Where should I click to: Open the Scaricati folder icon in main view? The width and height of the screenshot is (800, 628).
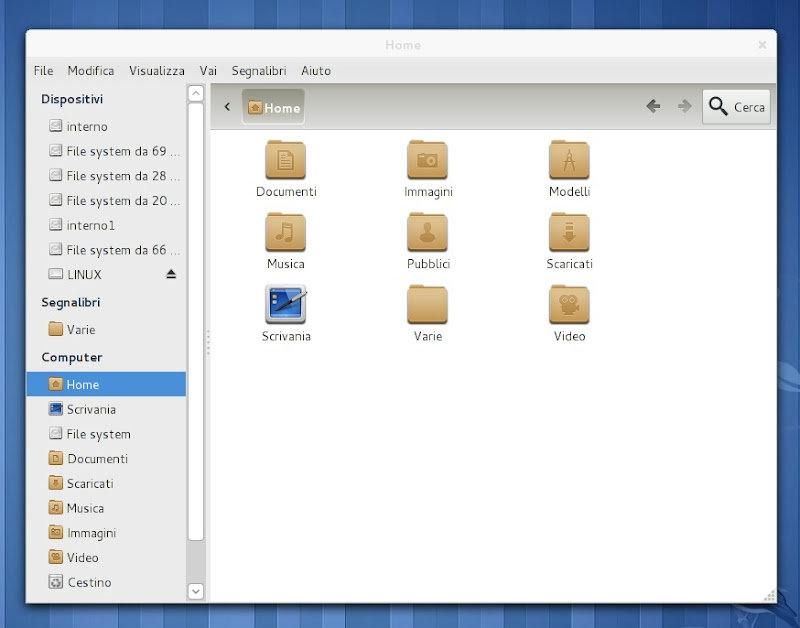click(569, 232)
